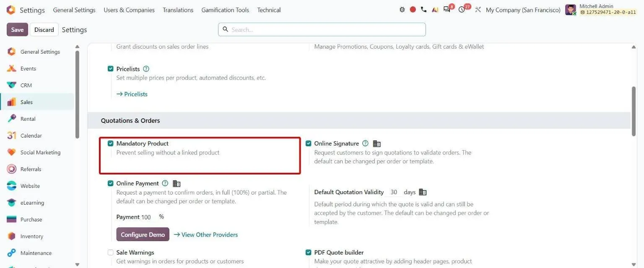The height and width of the screenshot is (268, 644).
Task: Open the Studio tools wrench icon
Action: pos(478,10)
